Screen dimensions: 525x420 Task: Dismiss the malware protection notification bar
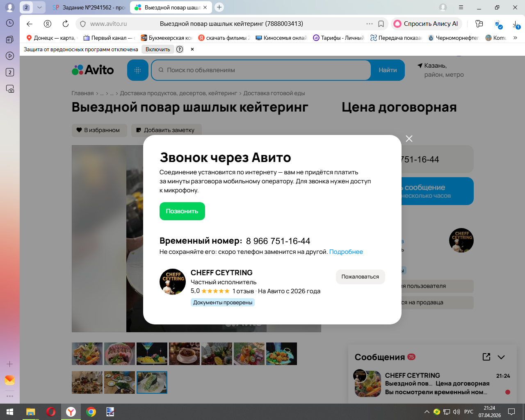(x=192, y=49)
